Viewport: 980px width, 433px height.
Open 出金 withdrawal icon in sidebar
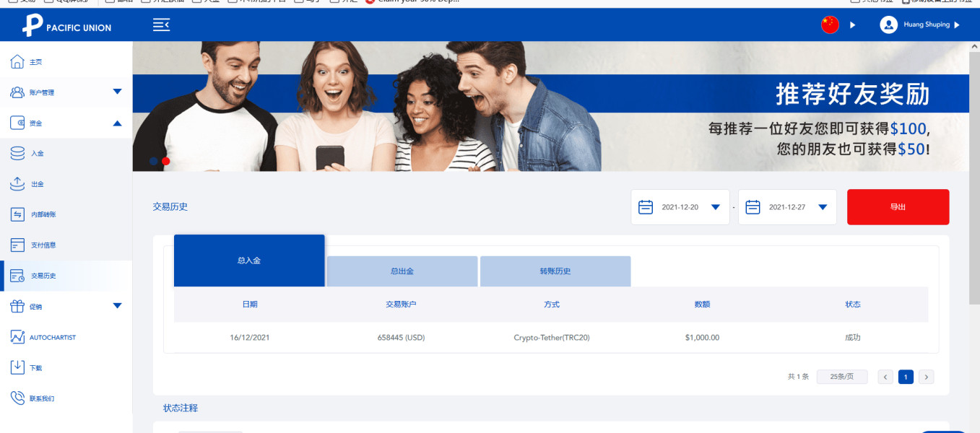pyautogui.click(x=17, y=184)
